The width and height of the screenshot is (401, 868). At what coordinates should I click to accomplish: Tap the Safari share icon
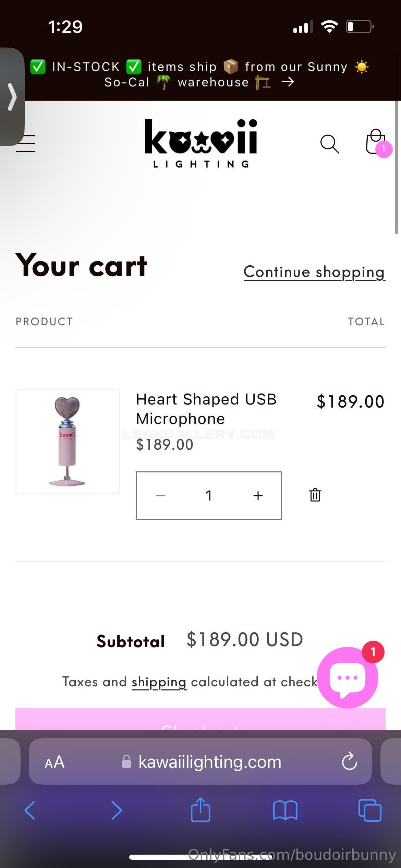click(200, 810)
